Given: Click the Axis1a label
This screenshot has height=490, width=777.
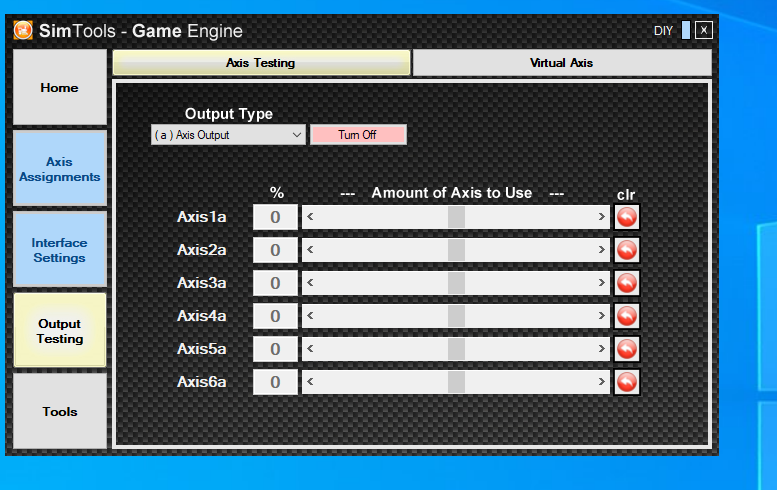Looking at the screenshot, I should 202,217.
